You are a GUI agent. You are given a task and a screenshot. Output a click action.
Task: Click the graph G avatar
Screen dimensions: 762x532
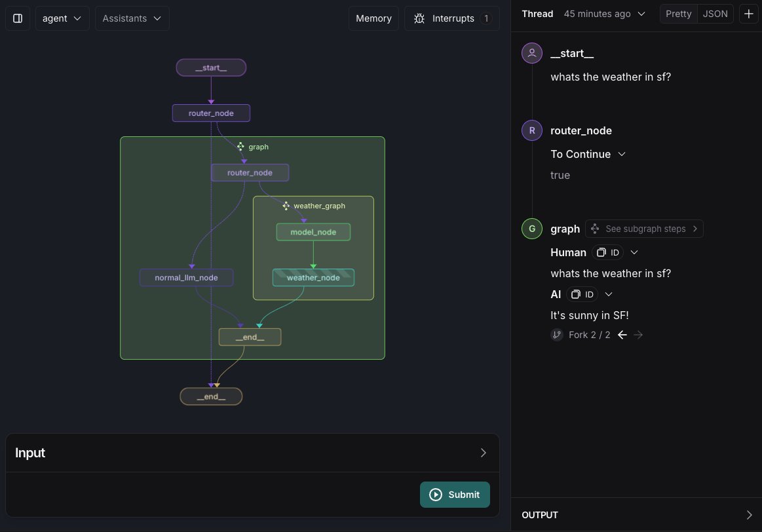coord(531,229)
